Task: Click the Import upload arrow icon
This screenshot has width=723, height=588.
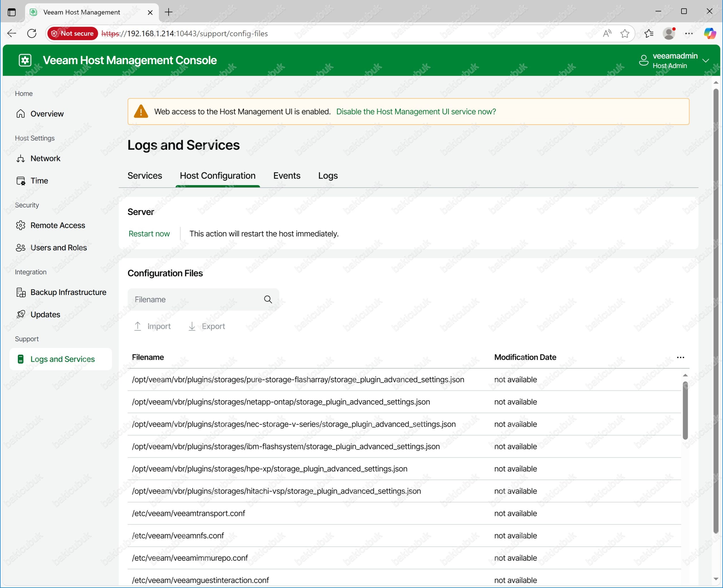Action: (138, 326)
